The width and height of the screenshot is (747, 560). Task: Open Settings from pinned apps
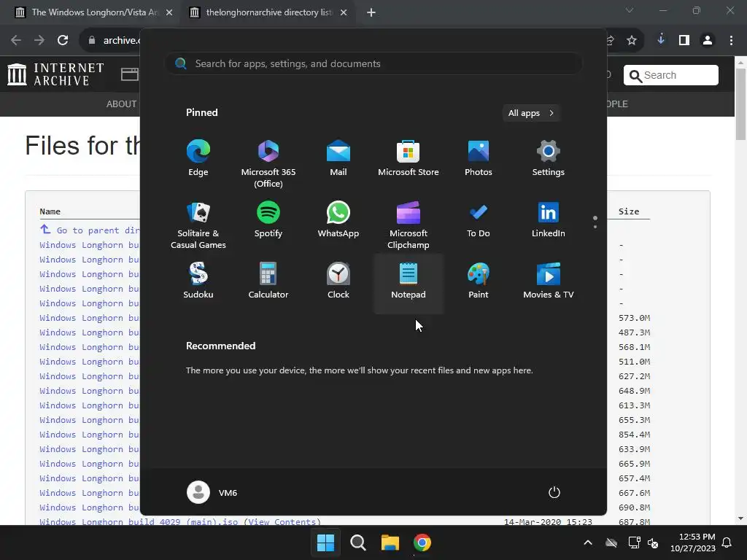click(x=549, y=158)
